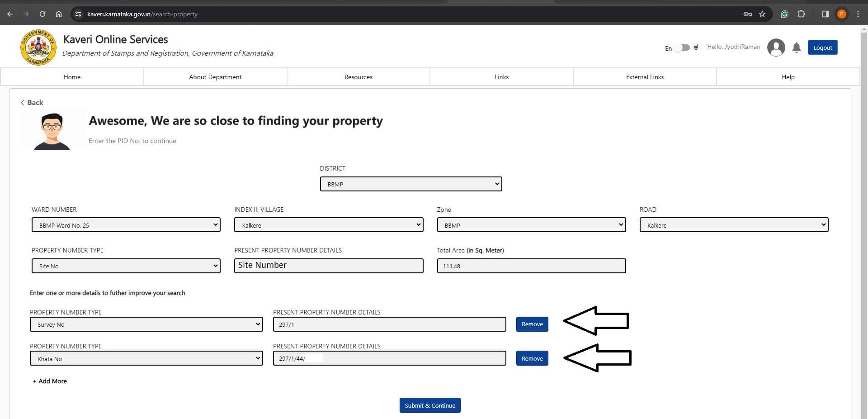Click the Total Area input field

[531, 266]
